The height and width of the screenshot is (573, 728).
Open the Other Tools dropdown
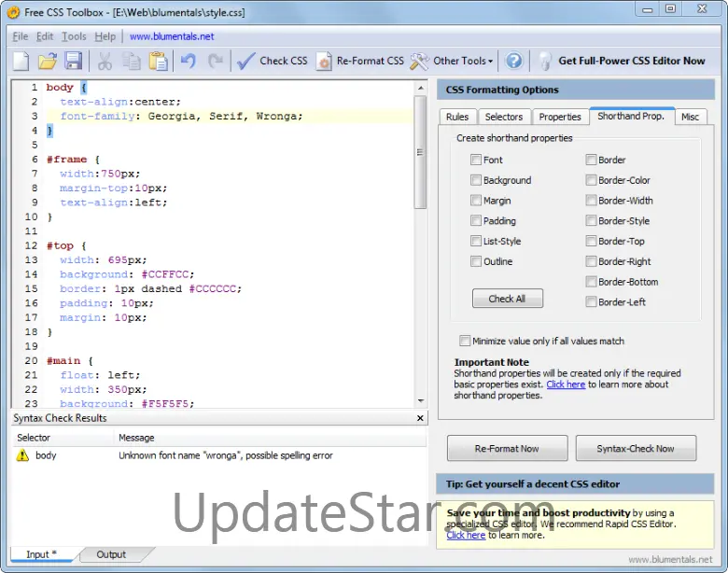[x=452, y=61]
